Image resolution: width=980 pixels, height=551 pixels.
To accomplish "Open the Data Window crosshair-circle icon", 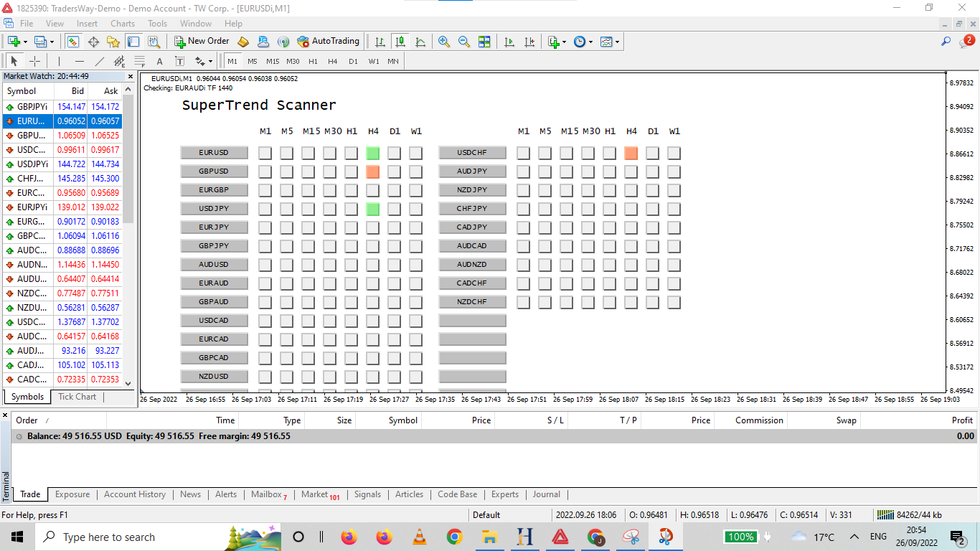I will (93, 42).
